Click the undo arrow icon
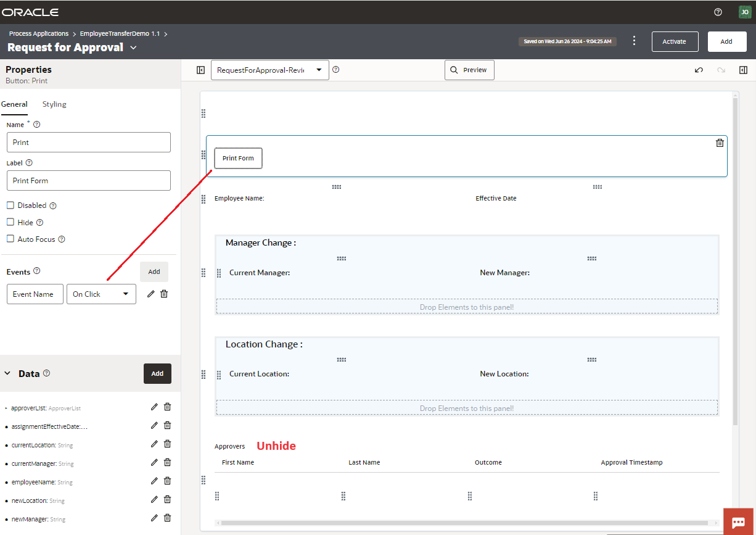This screenshot has width=756, height=535. click(x=699, y=70)
